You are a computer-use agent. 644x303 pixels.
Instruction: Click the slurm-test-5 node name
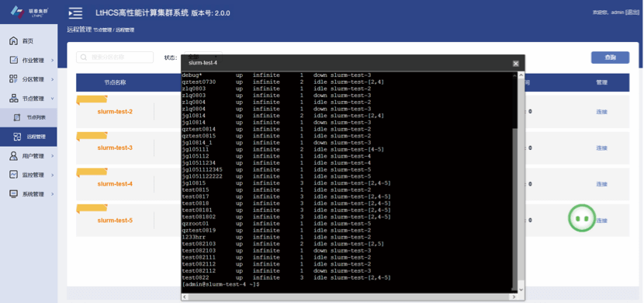point(115,221)
